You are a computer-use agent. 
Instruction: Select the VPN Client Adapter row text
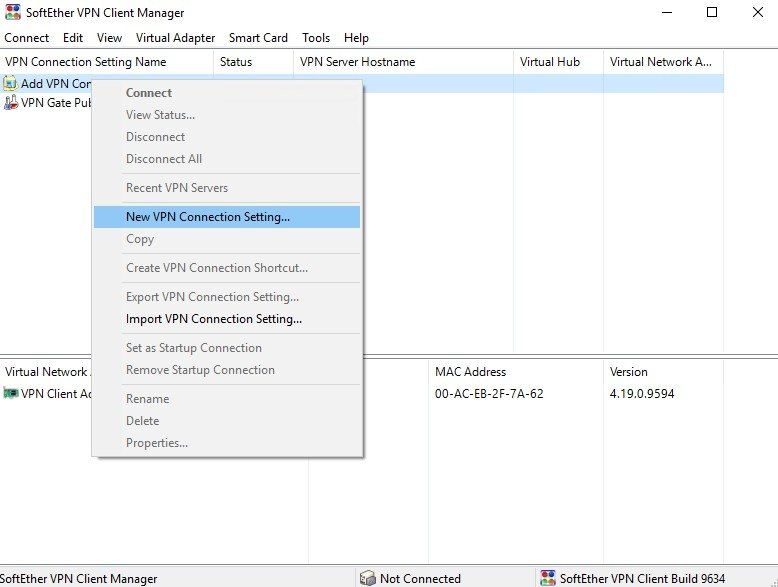click(x=56, y=393)
